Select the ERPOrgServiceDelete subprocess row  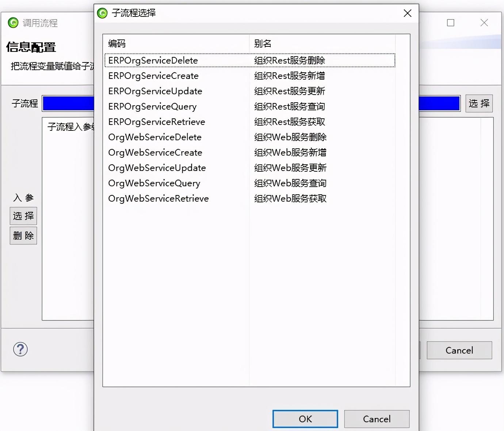[x=153, y=60]
